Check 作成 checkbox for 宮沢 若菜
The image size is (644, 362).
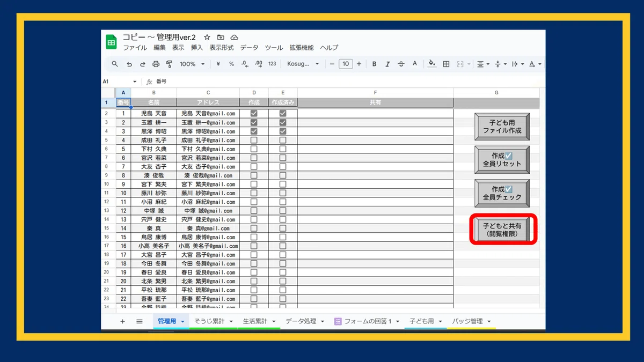coord(254,158)
